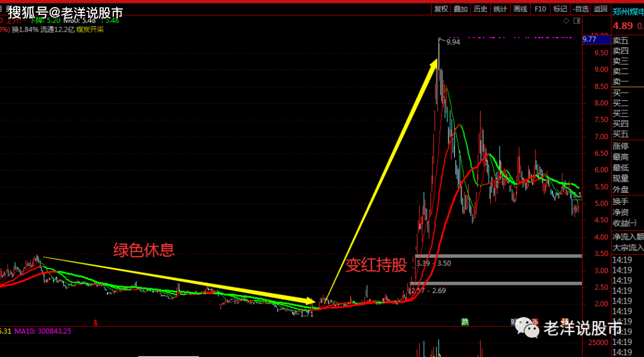
Task: Open the 复权 price adjustment option
Action: click(x=441, y=8)
